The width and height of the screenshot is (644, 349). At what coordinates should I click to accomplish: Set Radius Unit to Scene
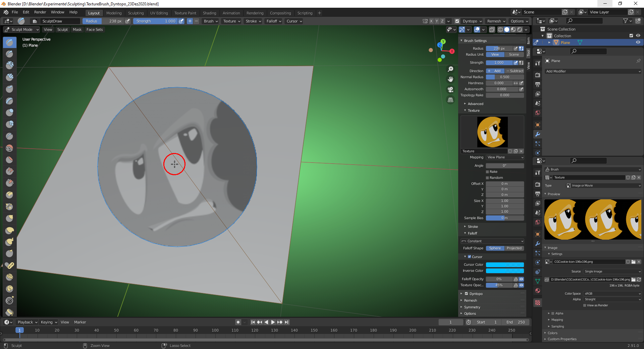pos(514,55)
